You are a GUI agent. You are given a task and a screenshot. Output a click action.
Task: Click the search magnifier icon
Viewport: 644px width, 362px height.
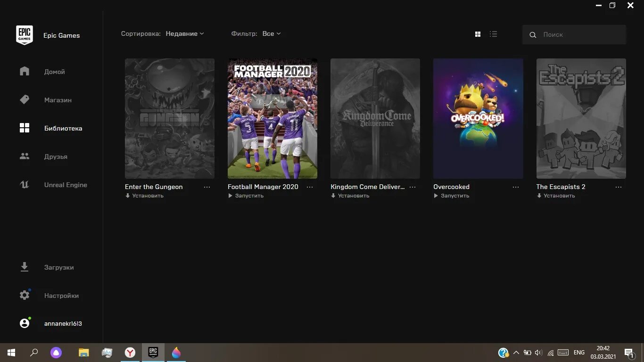533,35
